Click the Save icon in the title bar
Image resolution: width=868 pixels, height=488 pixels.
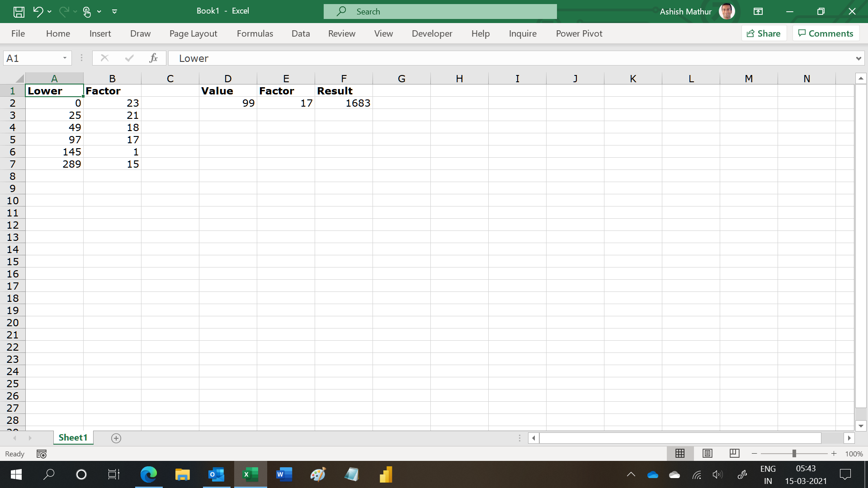[19, 12]
